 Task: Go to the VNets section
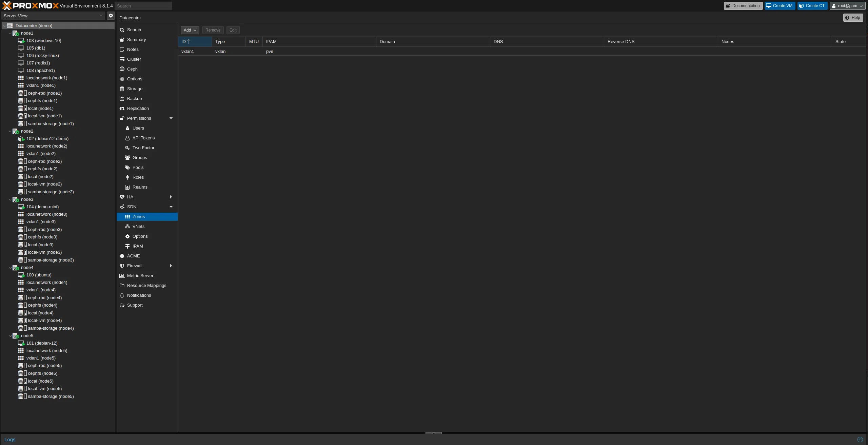[x=138, y=227]
